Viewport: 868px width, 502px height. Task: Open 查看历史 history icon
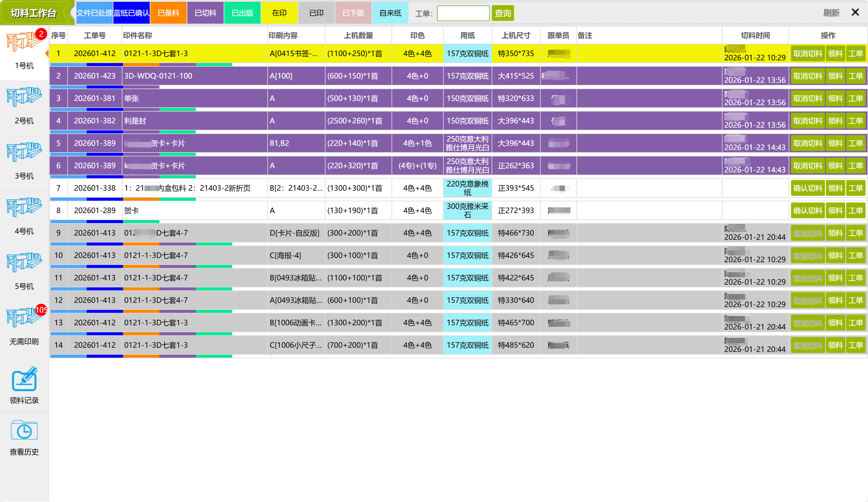pyautogui.click(x=24, y=431)
